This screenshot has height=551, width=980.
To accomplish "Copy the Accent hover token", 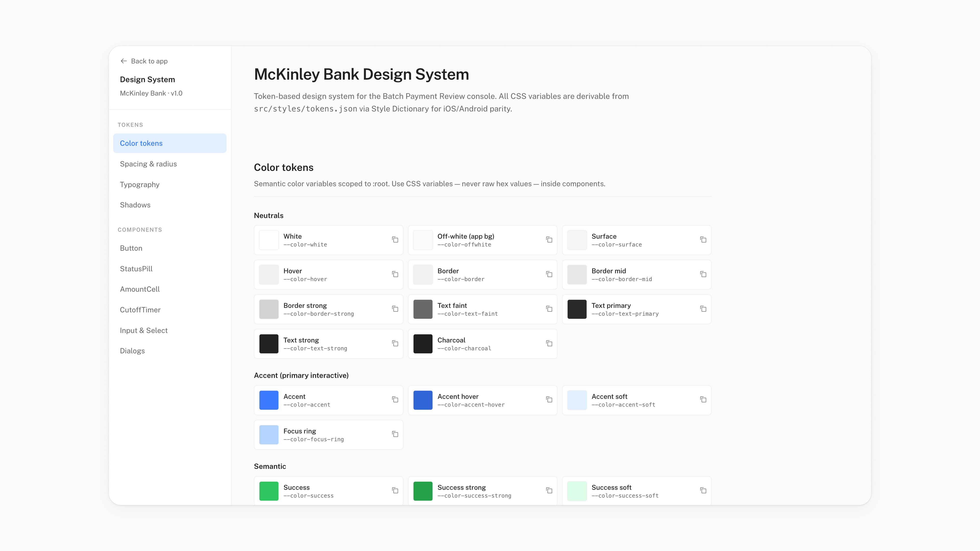I will 549,400.
